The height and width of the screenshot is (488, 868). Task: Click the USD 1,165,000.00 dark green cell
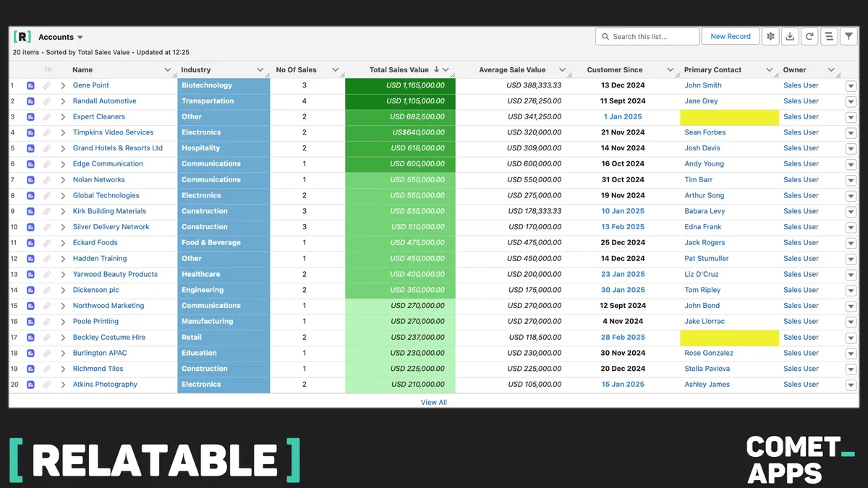pyautogui.click(x=401, y=85)
